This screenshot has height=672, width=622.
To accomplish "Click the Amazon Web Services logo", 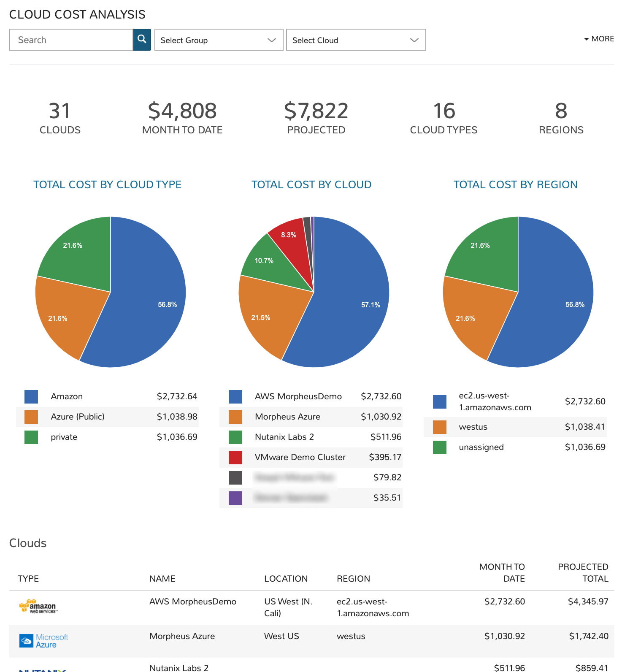I will (38, 607).
